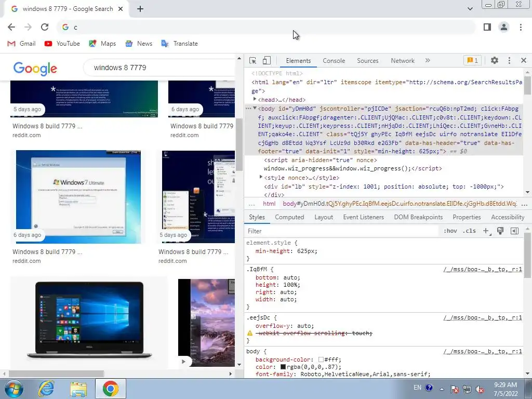Click the forward navigation arrow
532x399 pixels.
pos(28,27)
